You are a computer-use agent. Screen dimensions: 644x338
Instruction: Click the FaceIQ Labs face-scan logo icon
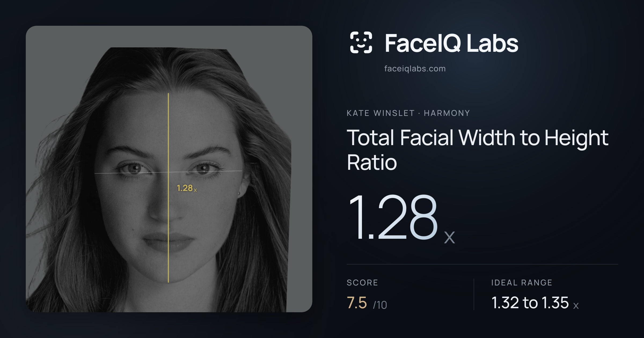coord(361,42)
